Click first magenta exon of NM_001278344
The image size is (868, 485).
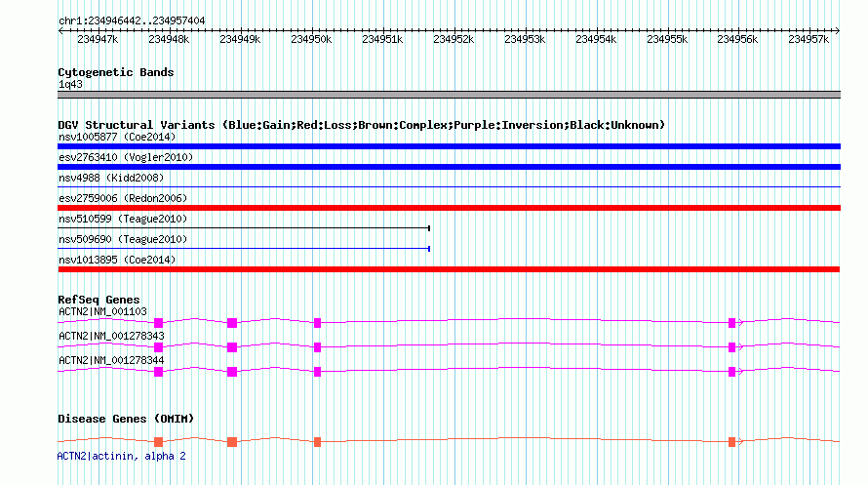point(158,372)
